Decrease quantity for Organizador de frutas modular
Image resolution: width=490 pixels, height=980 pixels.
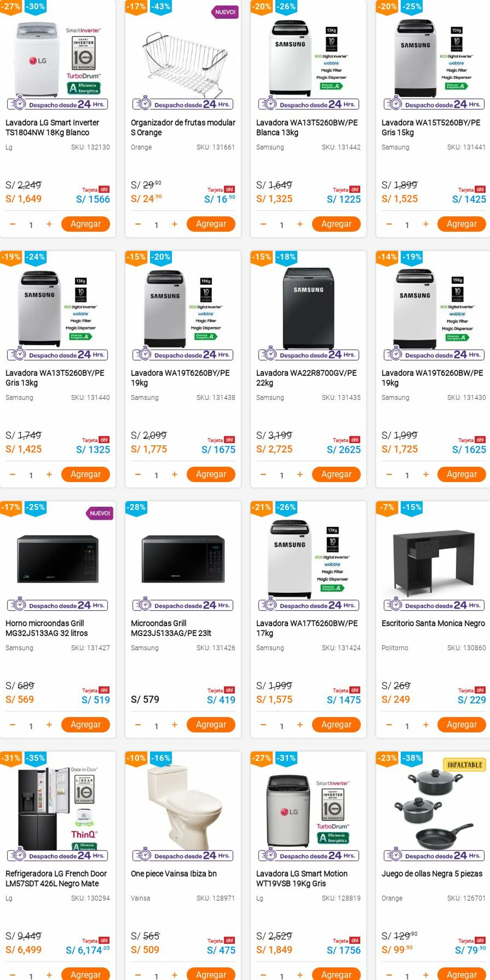pyautogui.click(x=138, y=224)
